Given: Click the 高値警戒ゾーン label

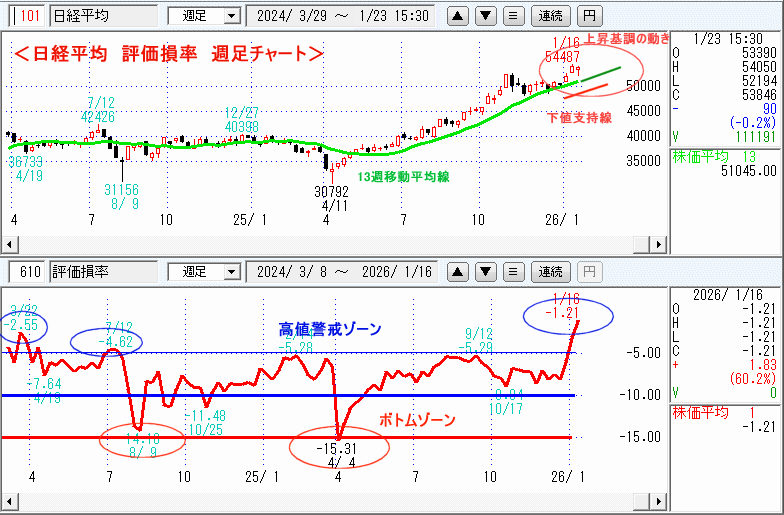Looking at the screenshot, I should click(x=330, y=329).
